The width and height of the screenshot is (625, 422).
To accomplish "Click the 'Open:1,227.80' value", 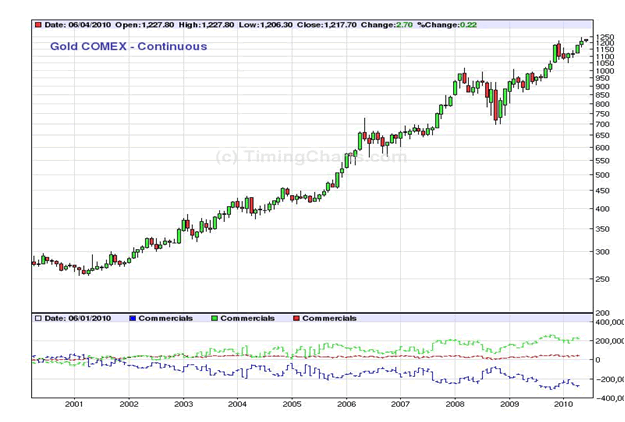I will (145, 25).
